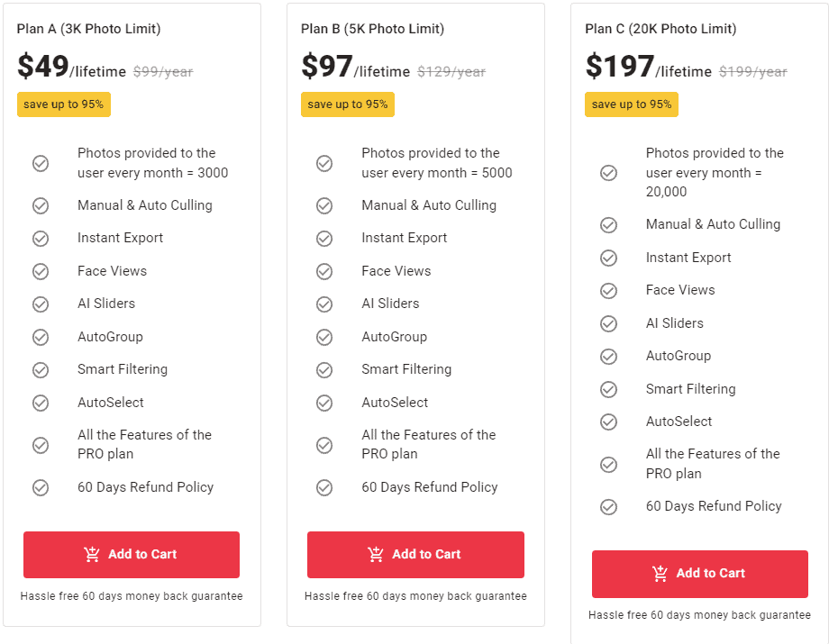This screenshot has width=829, height=644.
Task: Click Plan B's save up to 95% badge
Action: [347, 104]
